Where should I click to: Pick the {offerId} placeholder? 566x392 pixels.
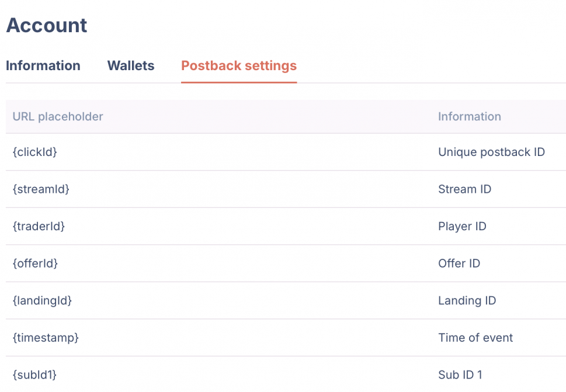pyautogui.click(x=35, y=263)
